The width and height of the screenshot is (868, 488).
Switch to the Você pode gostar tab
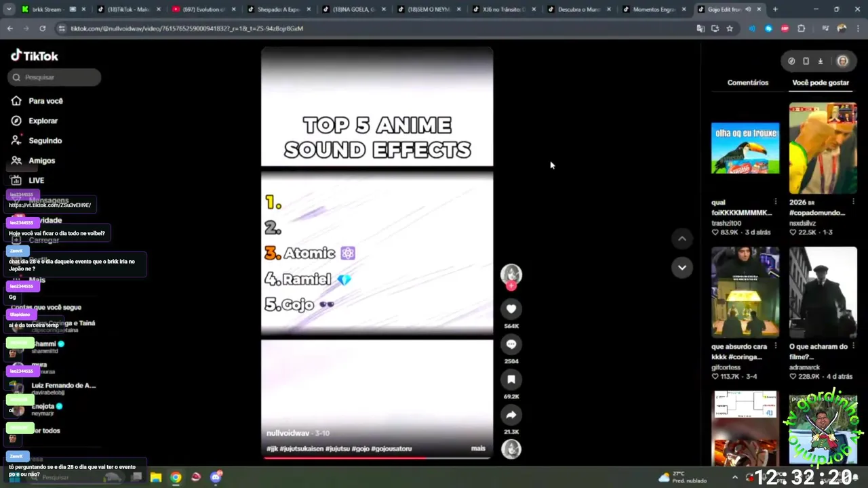821,83
